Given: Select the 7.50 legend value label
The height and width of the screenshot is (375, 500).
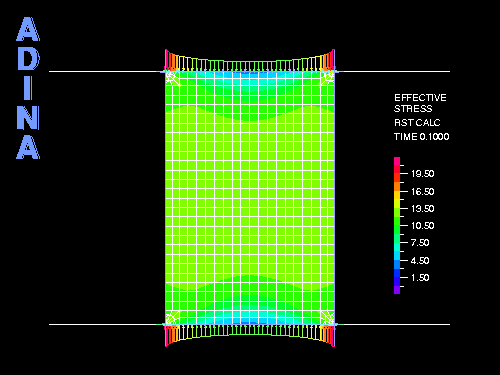Looking at the screenshot, I should [x=420, y=243].
